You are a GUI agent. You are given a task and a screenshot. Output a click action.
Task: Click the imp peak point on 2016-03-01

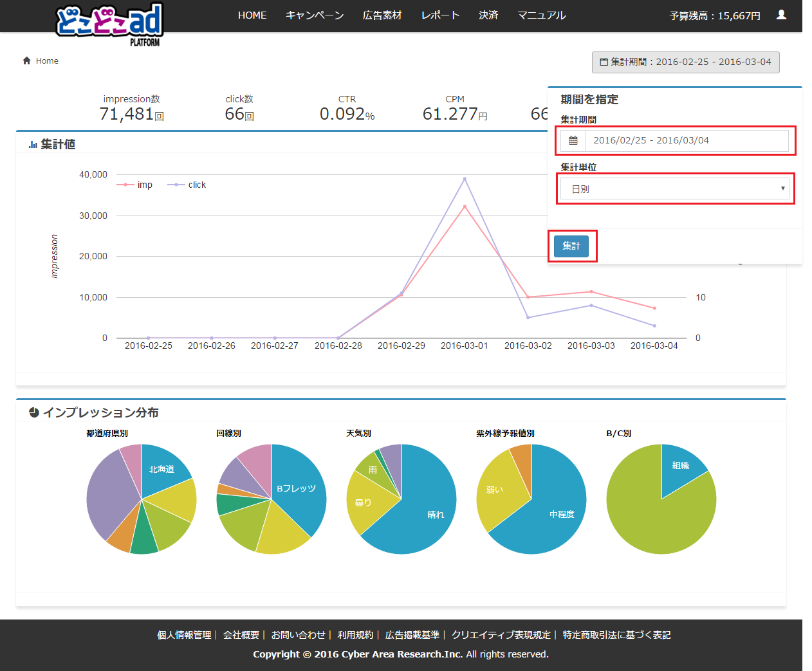pos(465,207)
